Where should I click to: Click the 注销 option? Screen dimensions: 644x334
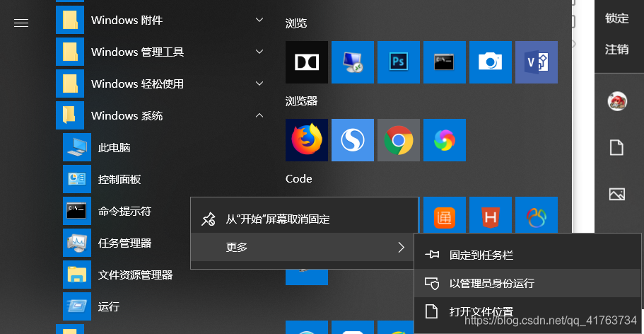click(x=617, y=50)
